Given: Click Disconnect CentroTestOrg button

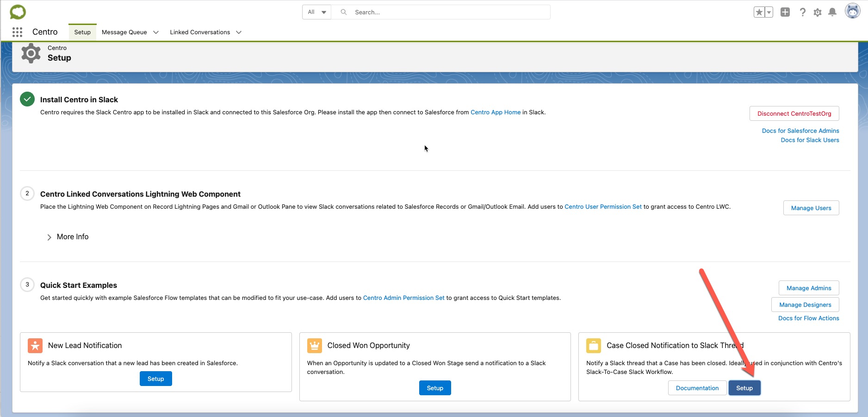Looking at the screenshot, I should (x=794, y=113).
